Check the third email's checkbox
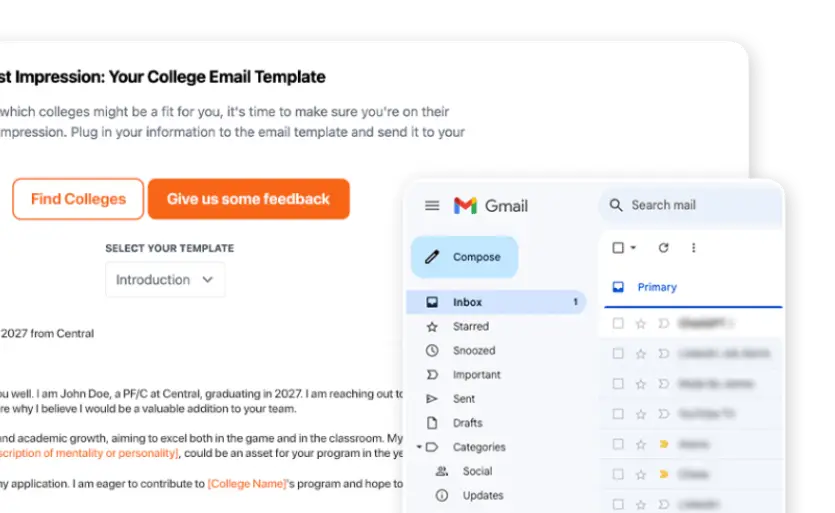835x513 pixels. (x=618, y=384)
